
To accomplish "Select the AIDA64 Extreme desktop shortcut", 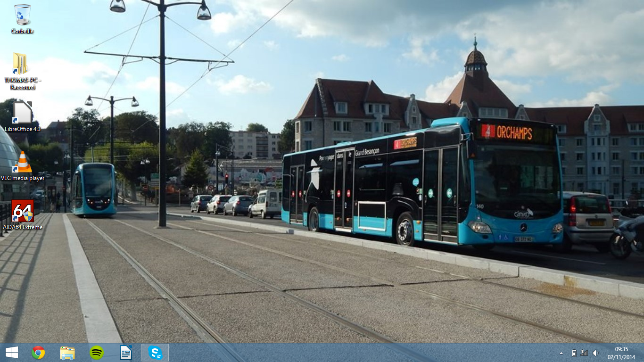I will coord(23,215).
